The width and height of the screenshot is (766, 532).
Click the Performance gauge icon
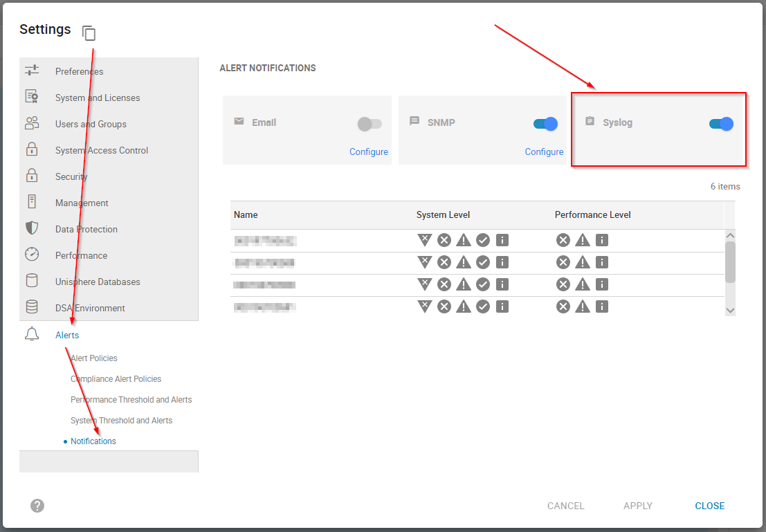pos(32,255)
